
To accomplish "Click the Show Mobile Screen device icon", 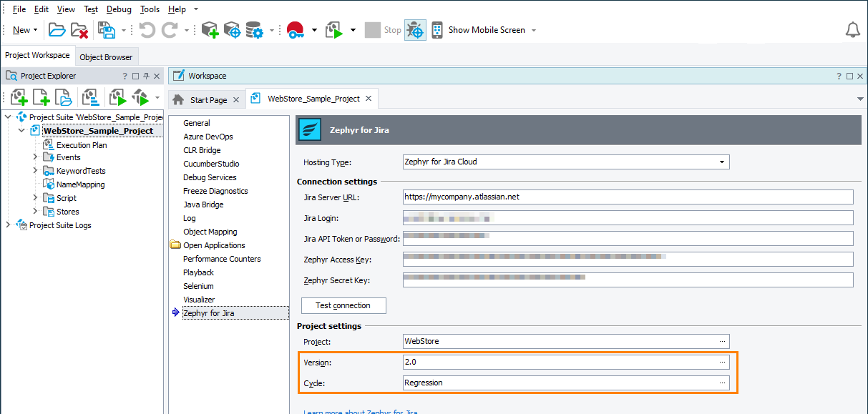I will pos(437,29).
